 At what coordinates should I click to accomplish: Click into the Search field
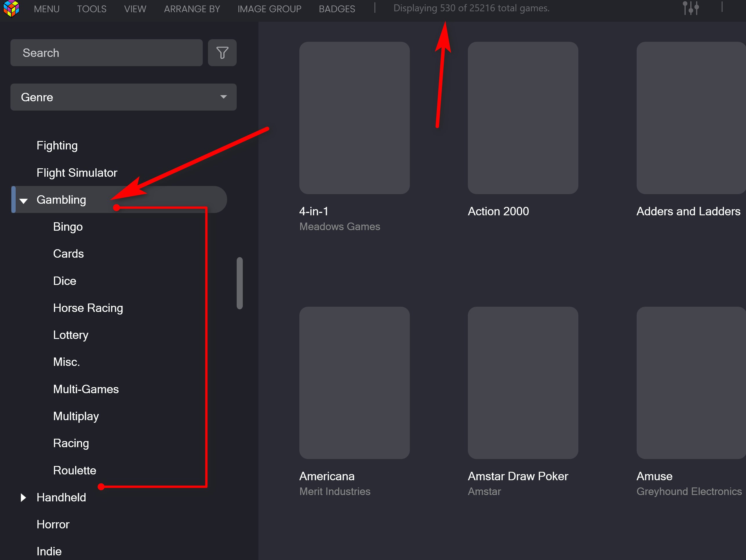106,53
